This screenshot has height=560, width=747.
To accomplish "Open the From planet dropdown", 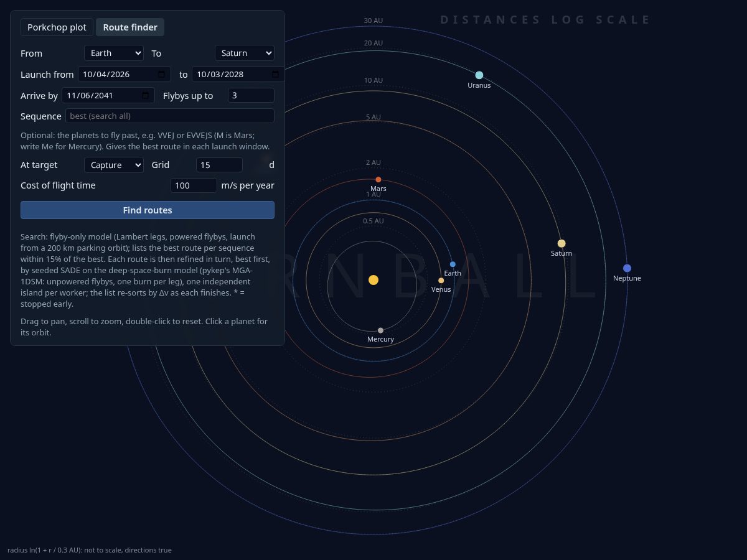I will [114, 54].
